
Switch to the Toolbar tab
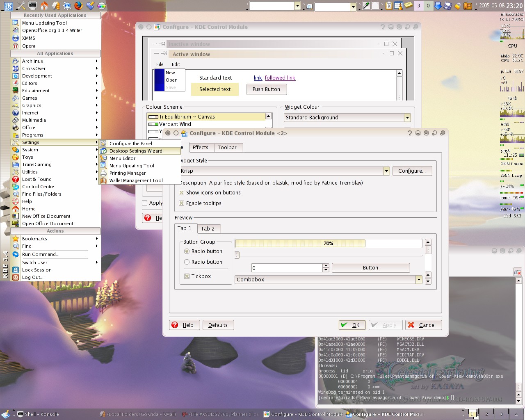coord(227,148)
